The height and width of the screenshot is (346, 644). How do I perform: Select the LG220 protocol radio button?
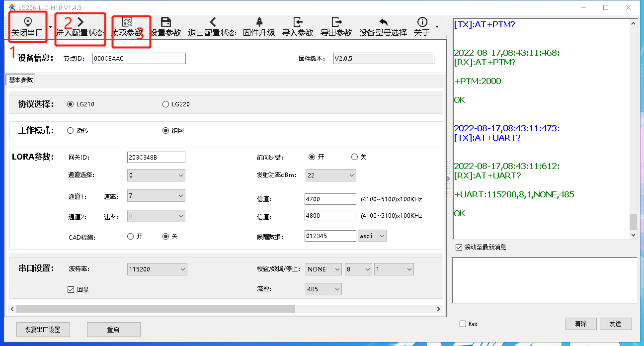click(166, 104)
